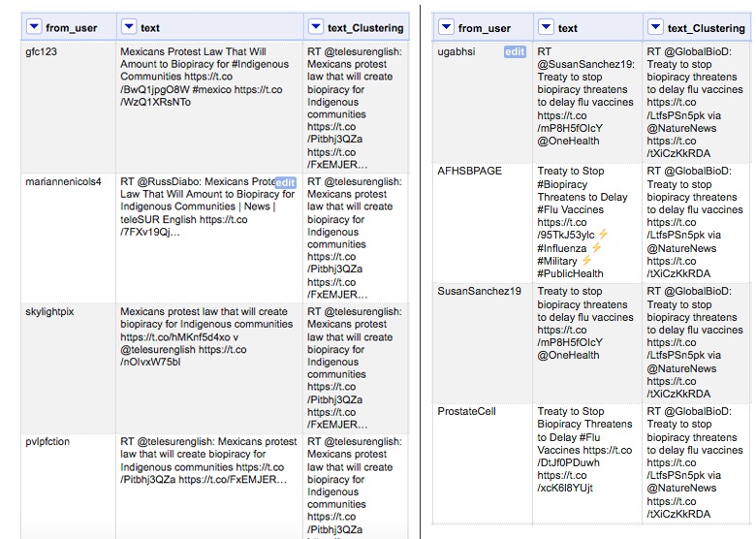Screen dimensions: 756x539
Task: Select the pvlpfction user cell
Action: (x=47, y=441)
